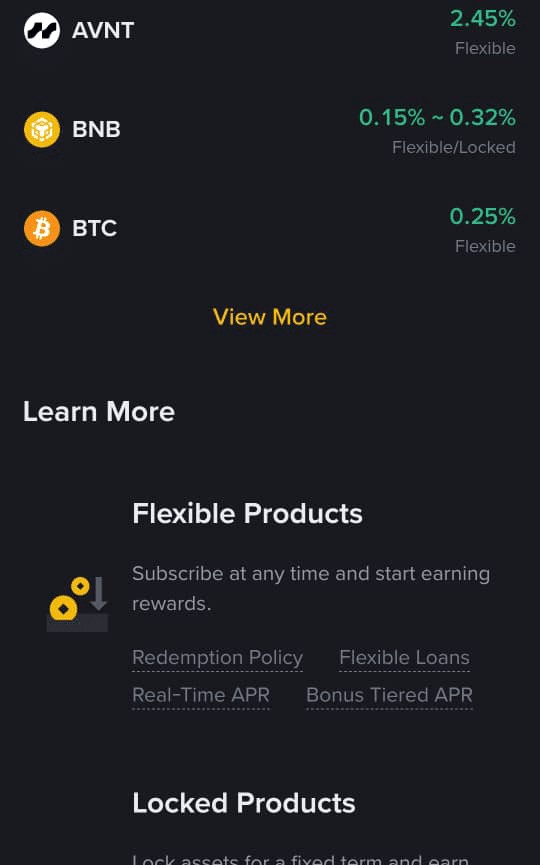Select the BTC 0.25% APR value

(x=483, y=216)
